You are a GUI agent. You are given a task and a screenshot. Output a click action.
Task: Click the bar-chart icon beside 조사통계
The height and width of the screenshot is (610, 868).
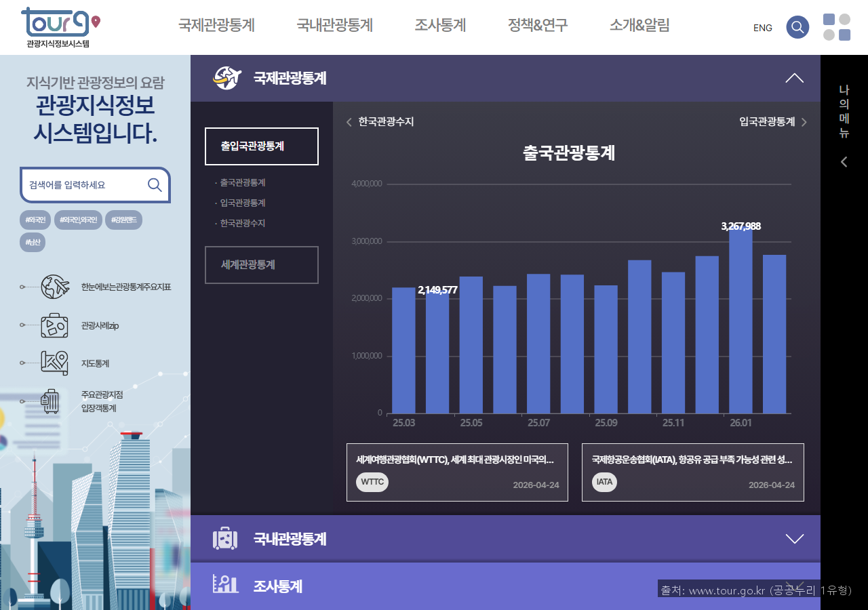coord(224,586)
